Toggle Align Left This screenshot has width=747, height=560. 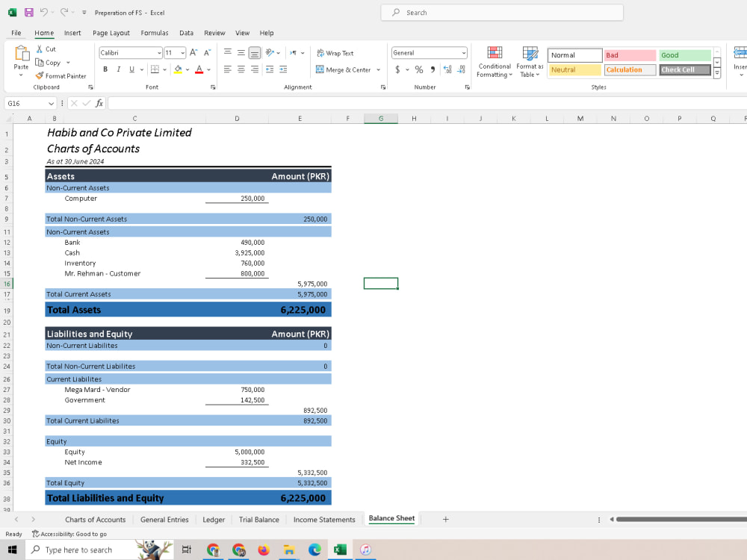[228, 69]
